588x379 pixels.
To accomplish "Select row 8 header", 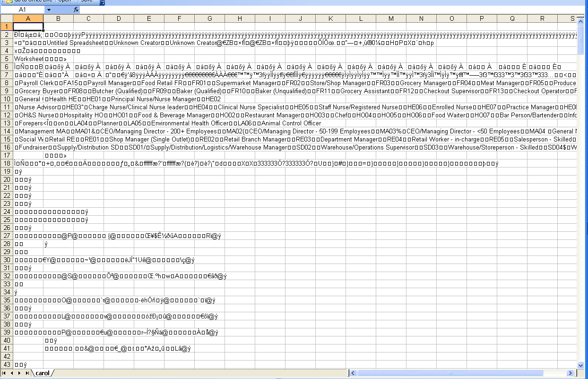I will point(7,83).
